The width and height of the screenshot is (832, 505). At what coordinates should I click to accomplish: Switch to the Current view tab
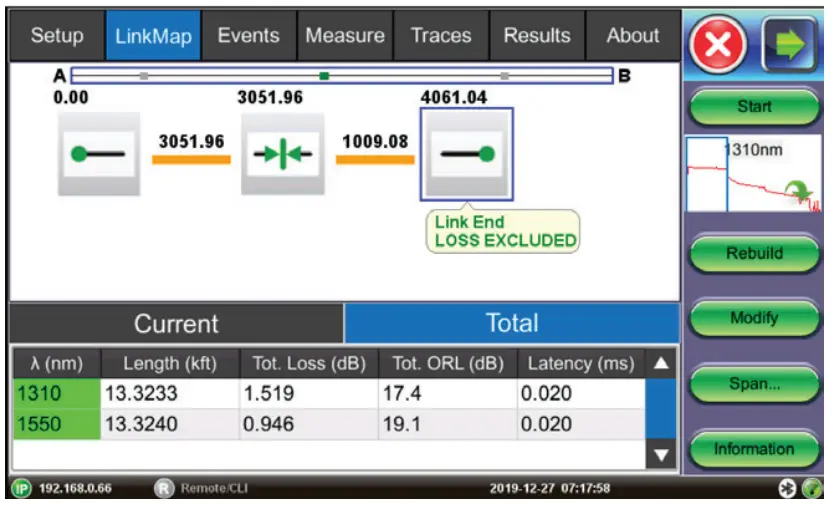[x=176, y=323]
